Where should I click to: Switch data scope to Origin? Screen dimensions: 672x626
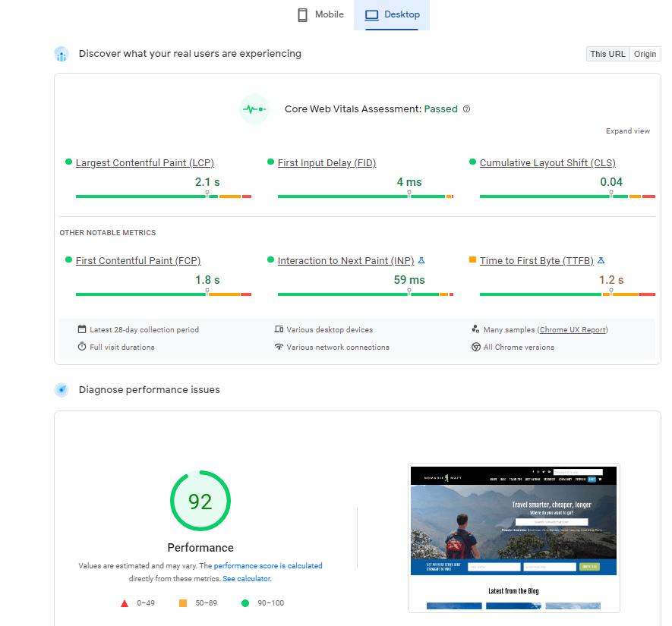[x=645, y=54]
